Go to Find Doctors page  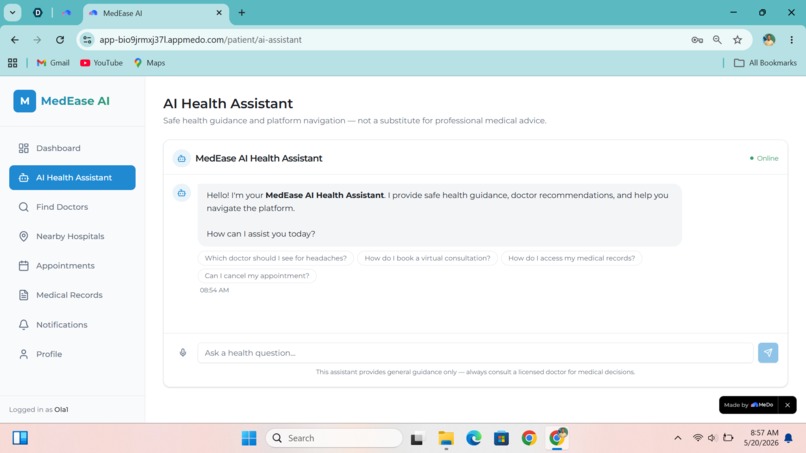[72, 207]
